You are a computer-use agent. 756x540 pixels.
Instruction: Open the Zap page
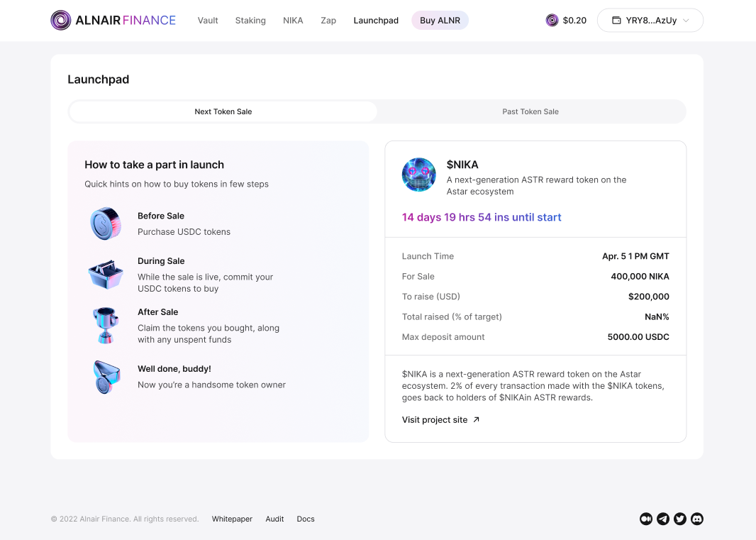328,21
